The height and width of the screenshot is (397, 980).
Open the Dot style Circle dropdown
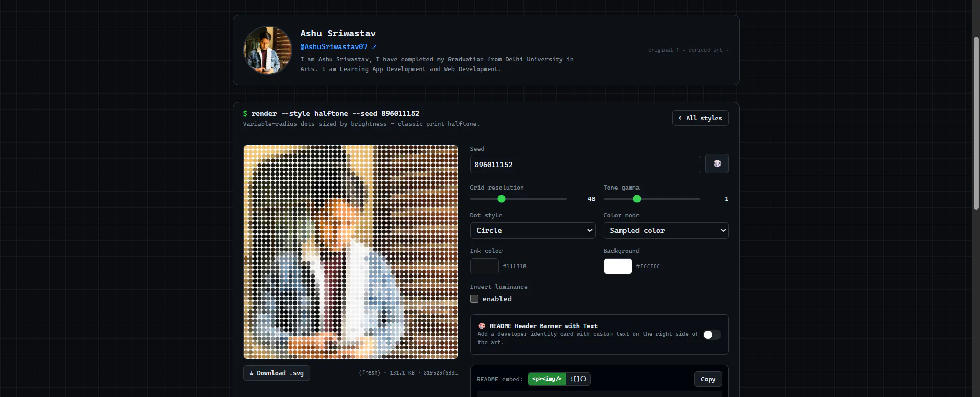point(533,230)
